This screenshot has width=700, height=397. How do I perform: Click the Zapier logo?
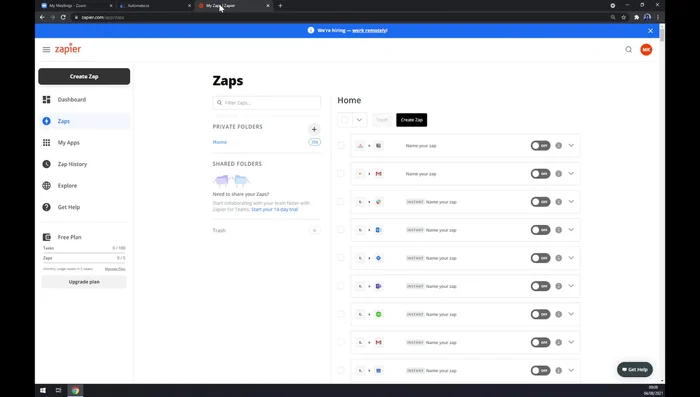pos(68,49)
